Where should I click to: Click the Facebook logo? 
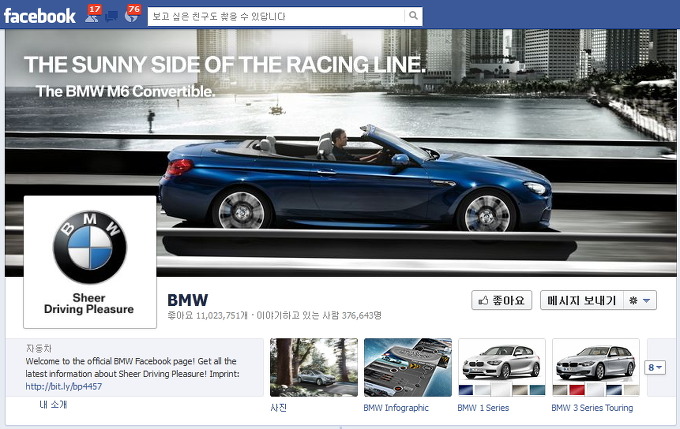click(x=39, y=16)
